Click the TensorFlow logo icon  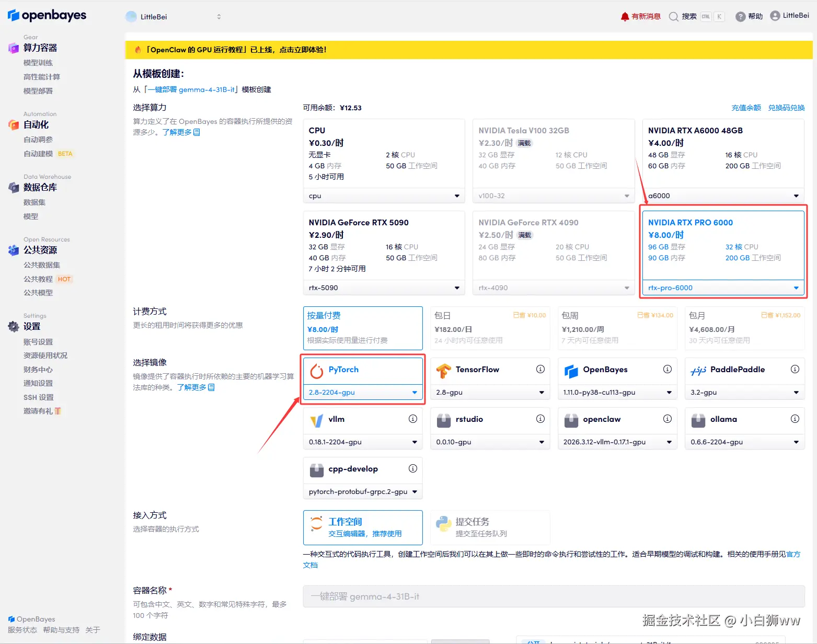click(x=444, y=371)
